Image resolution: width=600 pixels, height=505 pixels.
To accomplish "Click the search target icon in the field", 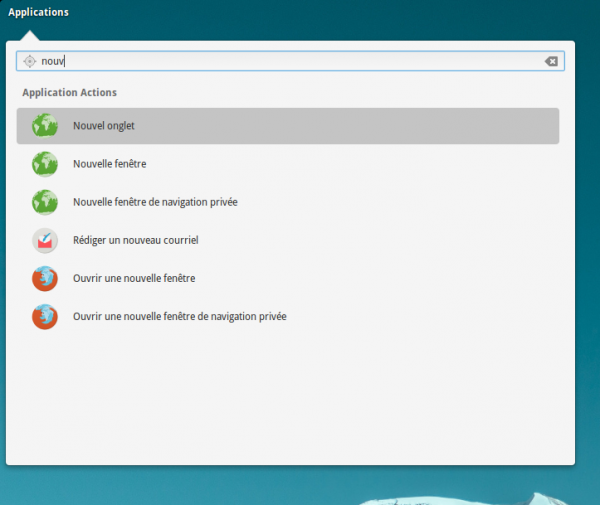I will tap(29, 61).
